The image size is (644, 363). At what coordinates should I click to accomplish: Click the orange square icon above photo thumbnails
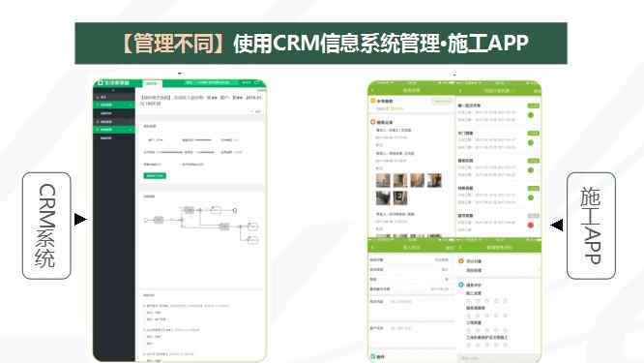click(x=373, y=122)
